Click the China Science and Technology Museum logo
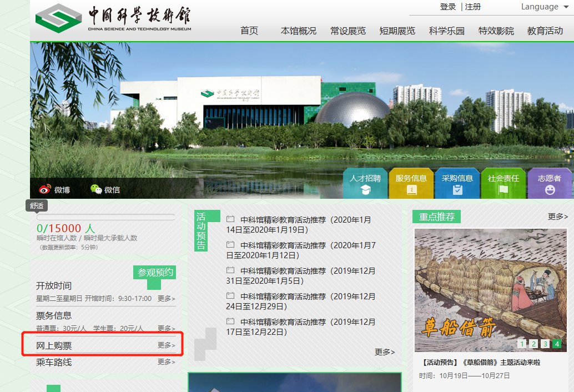The height and width of the screenshot is (392, 574). (x=114, y=18)
